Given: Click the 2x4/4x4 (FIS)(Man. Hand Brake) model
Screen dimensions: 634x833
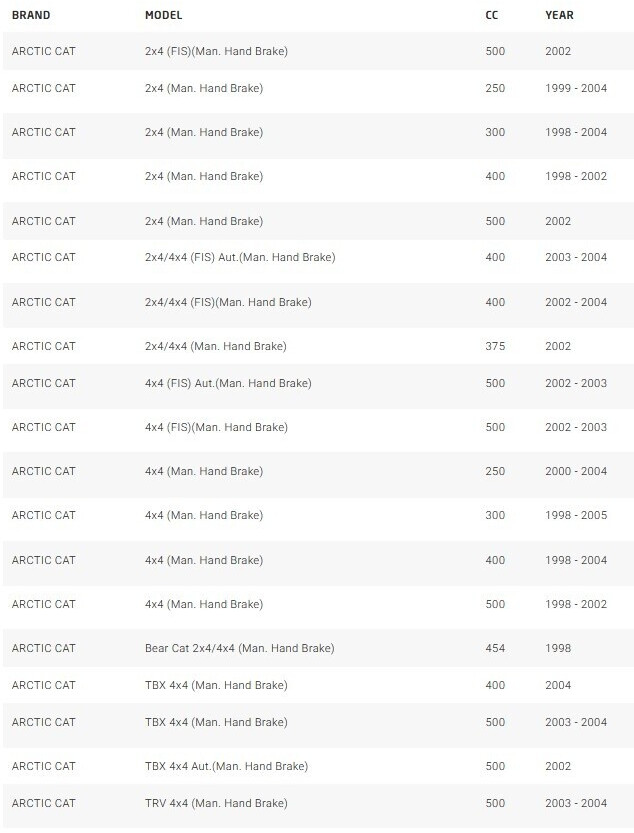Looking at the screenshot, I should (228, 302).
